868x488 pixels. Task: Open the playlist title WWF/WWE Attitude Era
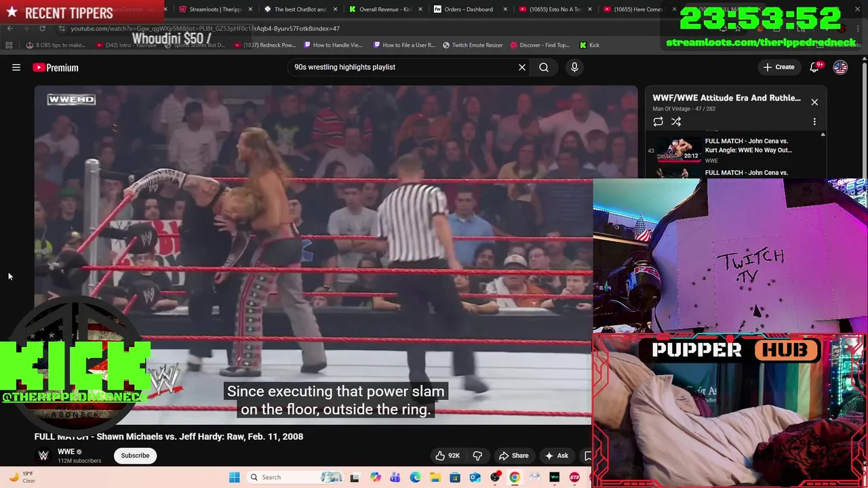click(x=726, y=98)
